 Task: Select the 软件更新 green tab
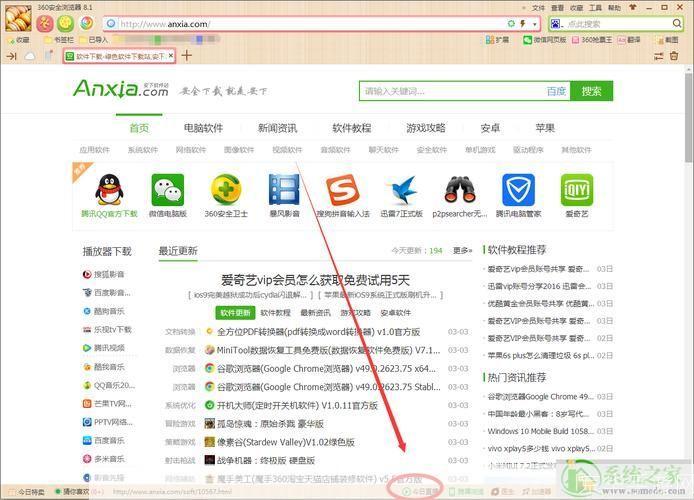(235, 313)
